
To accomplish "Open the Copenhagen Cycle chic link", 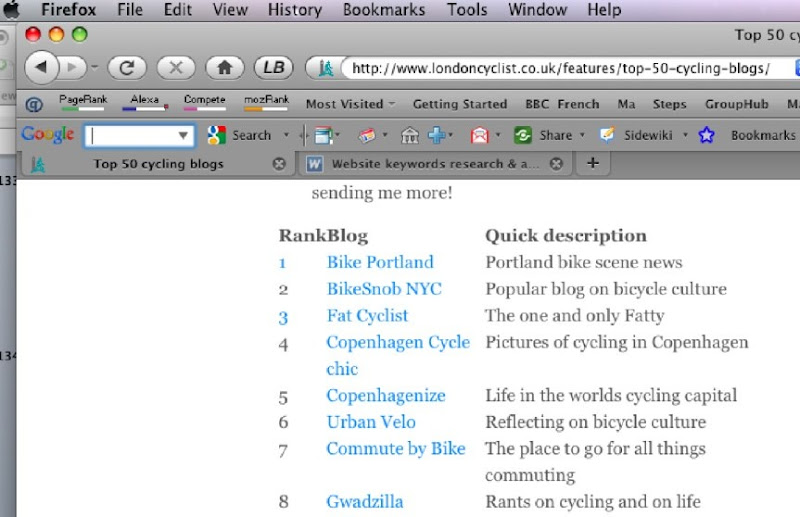I will [x=398, y=355].
